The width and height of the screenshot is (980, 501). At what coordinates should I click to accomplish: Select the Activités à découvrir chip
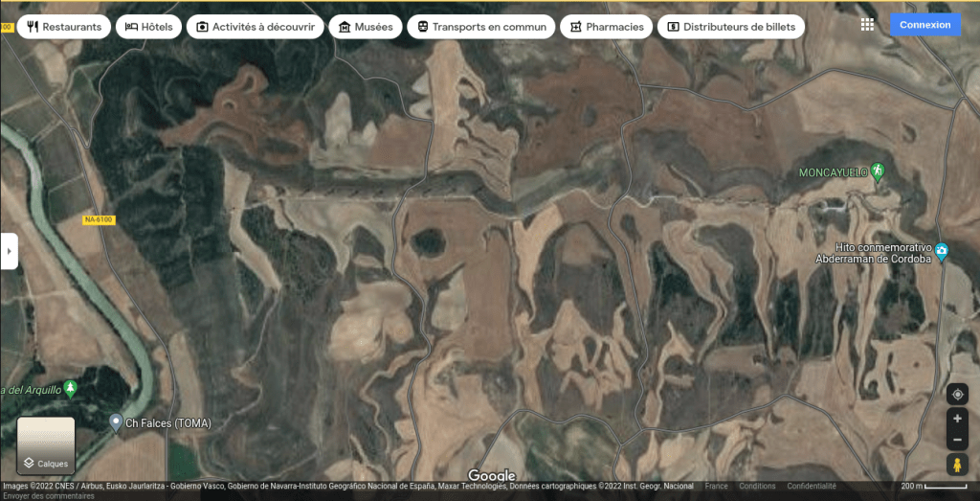coord(255,27)
